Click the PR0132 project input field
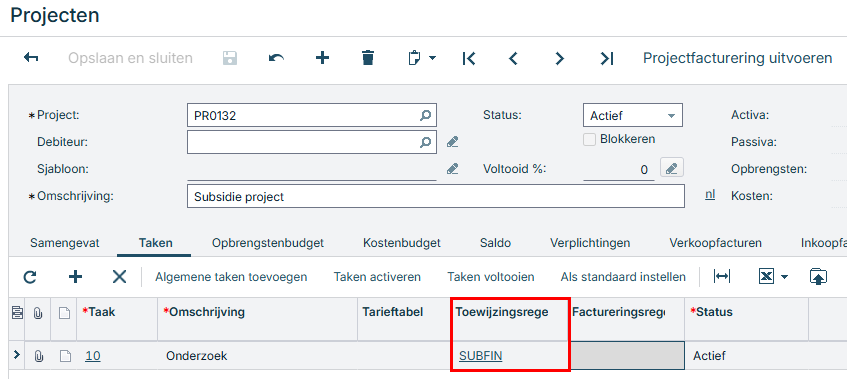The width and height of the screenshot is (847, 379). [x=312, y=115]
